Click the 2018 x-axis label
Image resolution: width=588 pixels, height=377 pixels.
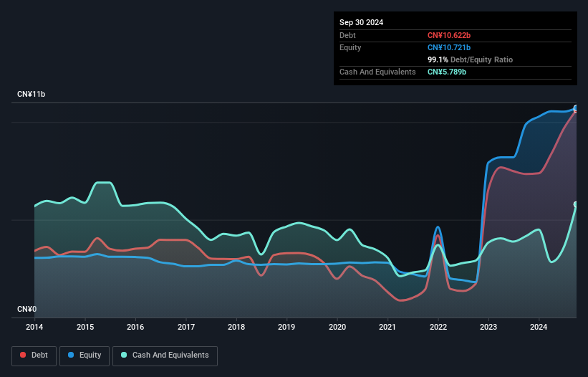click(236, 327)
